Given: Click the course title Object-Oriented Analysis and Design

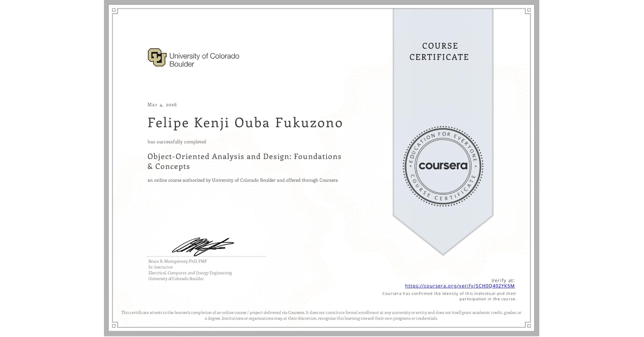Looking at the screenshot, I should coord(245,161).
